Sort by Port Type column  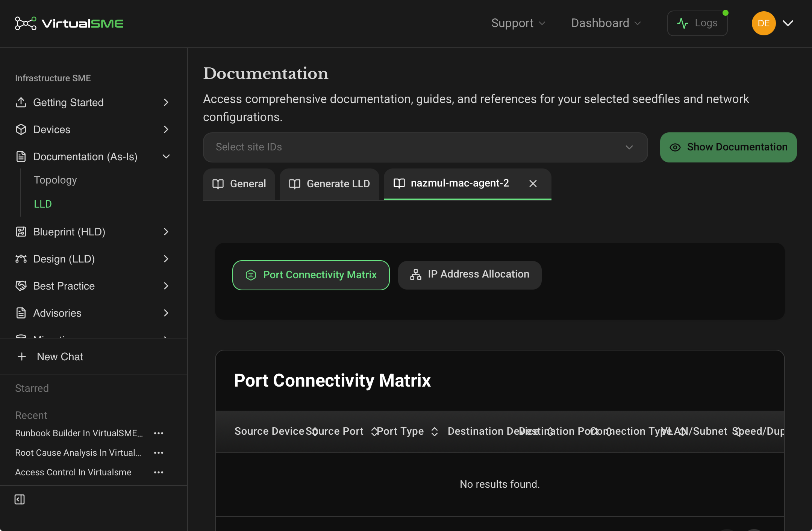435,432
